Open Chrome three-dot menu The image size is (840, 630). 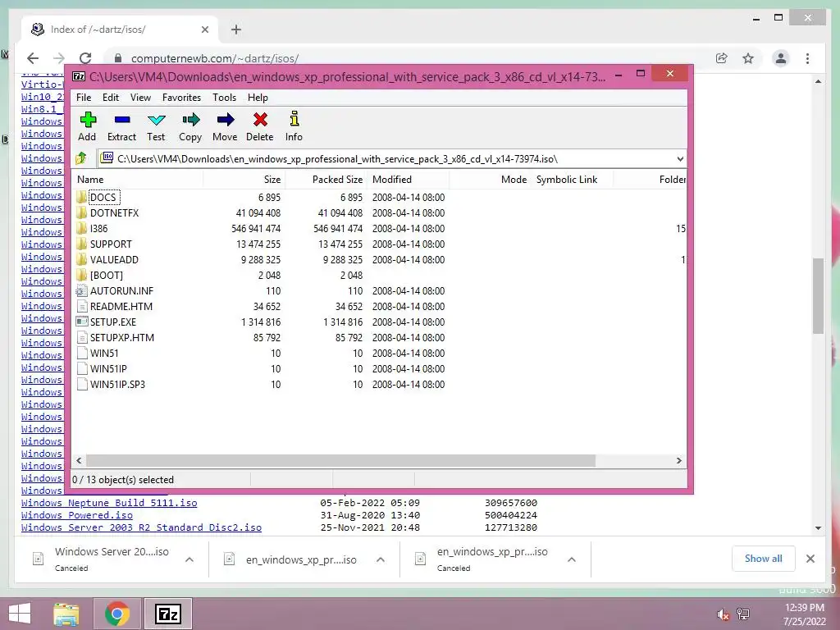(x=807, y=58)
